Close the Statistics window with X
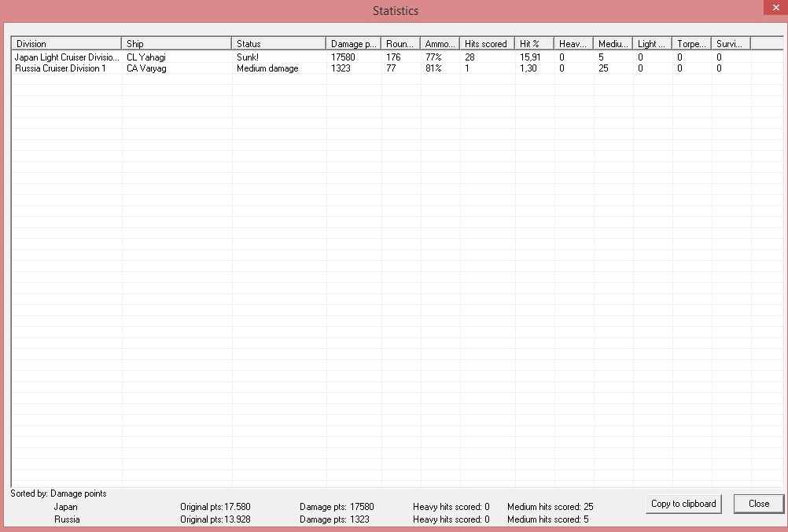Image resolution: width=788 pixels, height=532 pixels. 775,8
